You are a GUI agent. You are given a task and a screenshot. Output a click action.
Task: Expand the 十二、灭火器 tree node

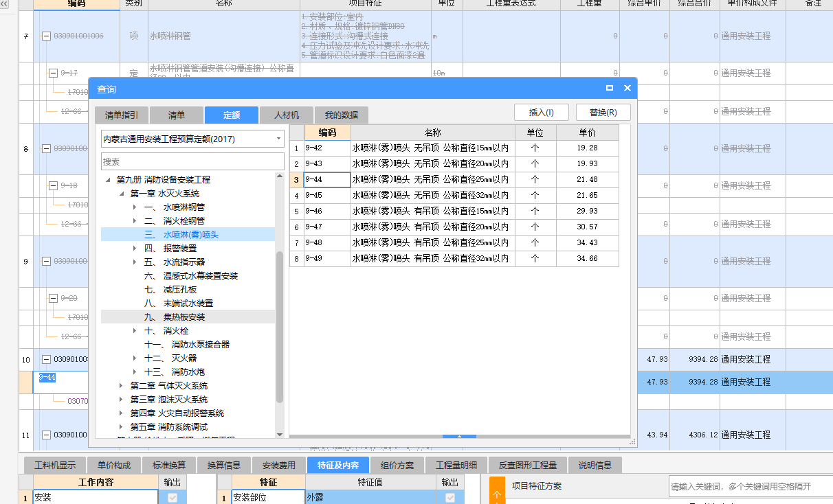pos(135,358)
